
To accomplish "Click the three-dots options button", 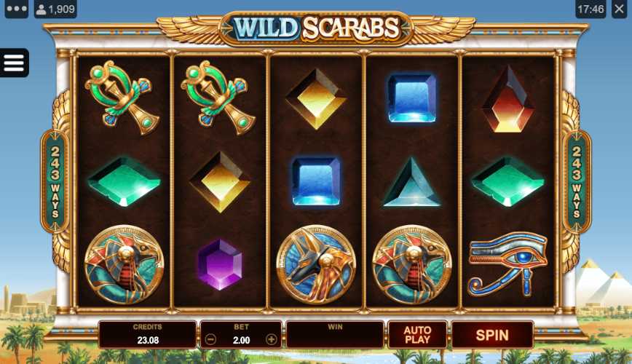I will [17, 9].
